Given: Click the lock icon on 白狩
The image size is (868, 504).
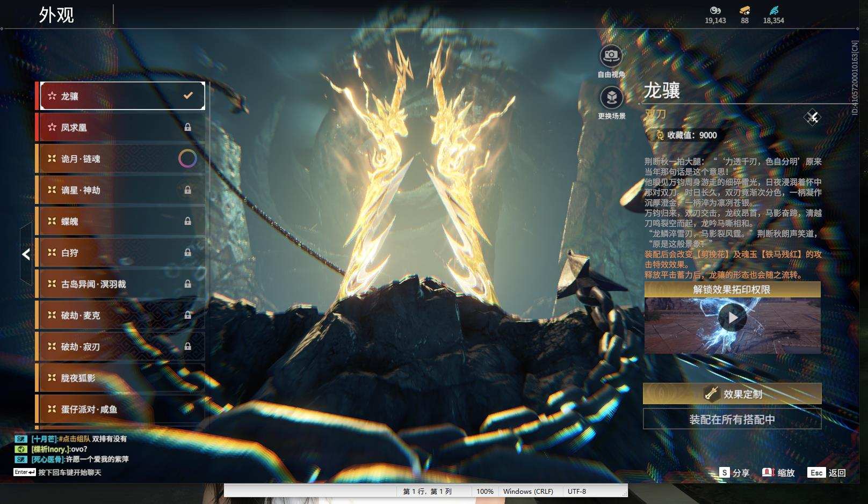Looking at the screenshot, I should click(x=187, y=252).
